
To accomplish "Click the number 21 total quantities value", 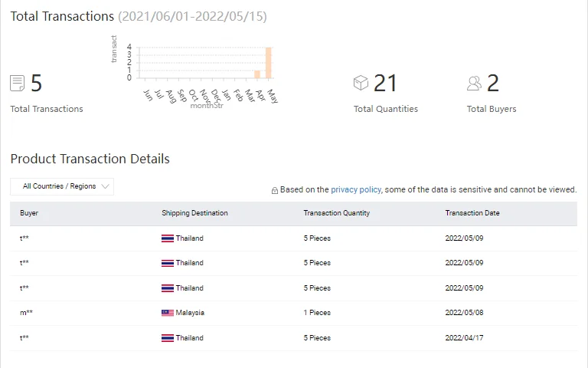I will click(385, 83).
